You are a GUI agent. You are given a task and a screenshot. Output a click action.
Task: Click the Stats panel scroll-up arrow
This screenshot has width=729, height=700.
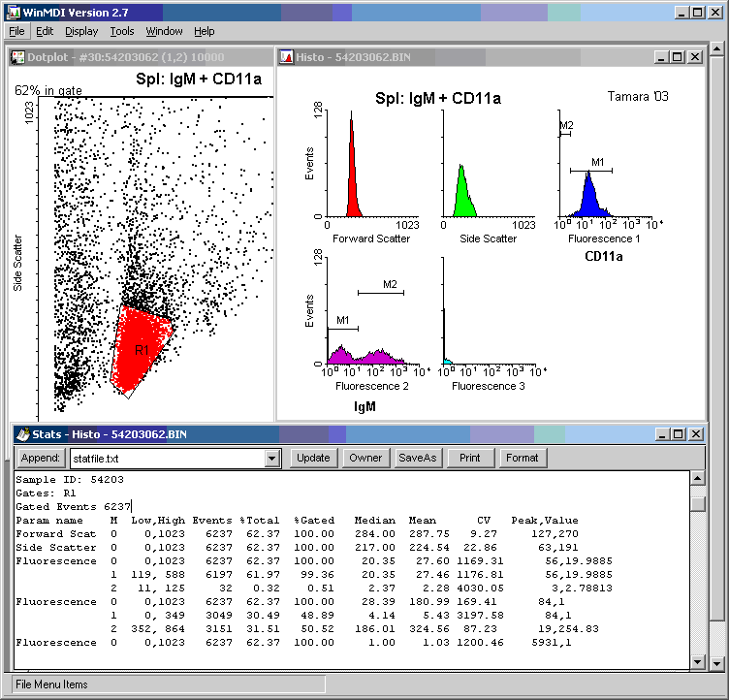pyautogui.click(x=697, y=478)
